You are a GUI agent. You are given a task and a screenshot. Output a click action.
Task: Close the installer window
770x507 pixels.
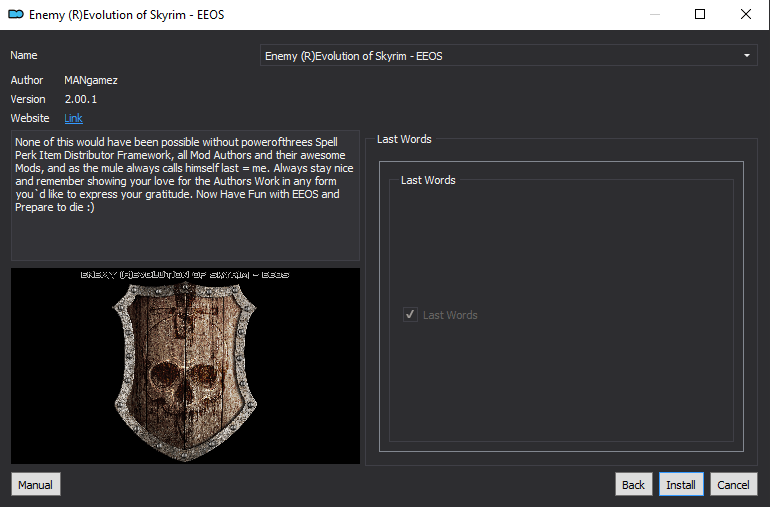point(745,14)
